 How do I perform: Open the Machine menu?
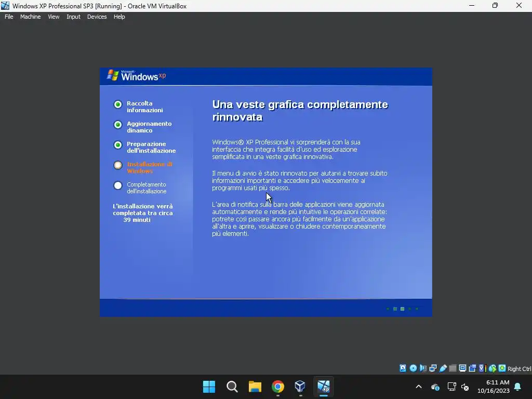click(x=31, y=17)
